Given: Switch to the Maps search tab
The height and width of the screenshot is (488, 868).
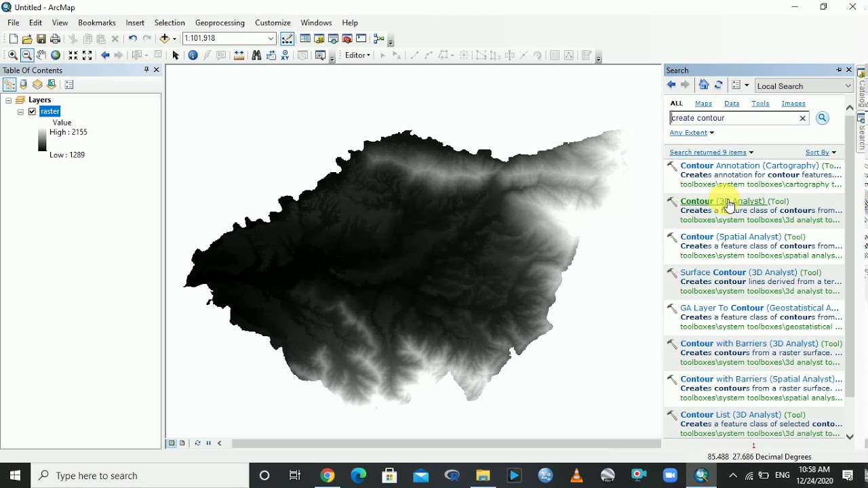Looking at the screenshot, I should (703, 104).
